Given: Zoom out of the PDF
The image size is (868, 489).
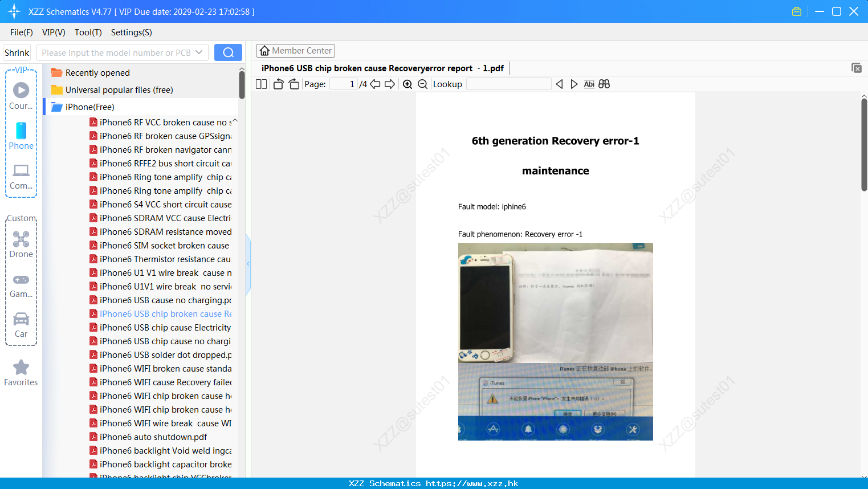Looking at the screenshot, I should (422, 84).
